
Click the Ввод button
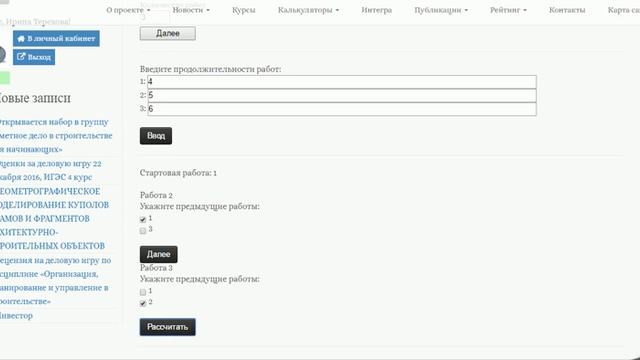pos(156,136)
